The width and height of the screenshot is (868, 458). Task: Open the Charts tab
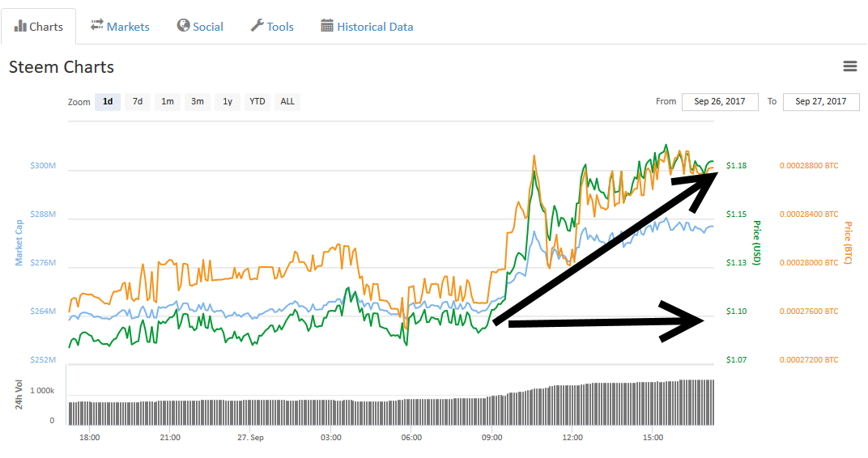[39, 27]
